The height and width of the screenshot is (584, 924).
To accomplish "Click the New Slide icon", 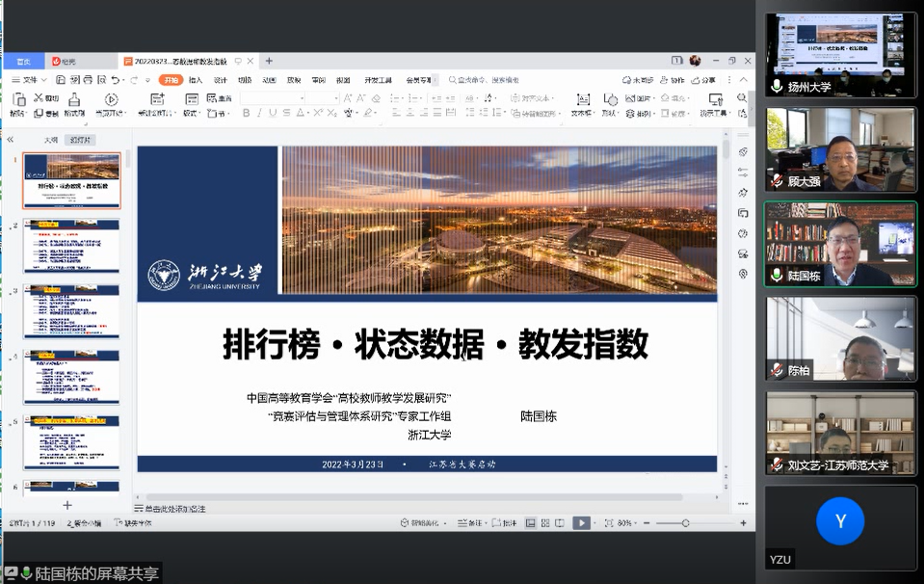I will coord(158,100).
